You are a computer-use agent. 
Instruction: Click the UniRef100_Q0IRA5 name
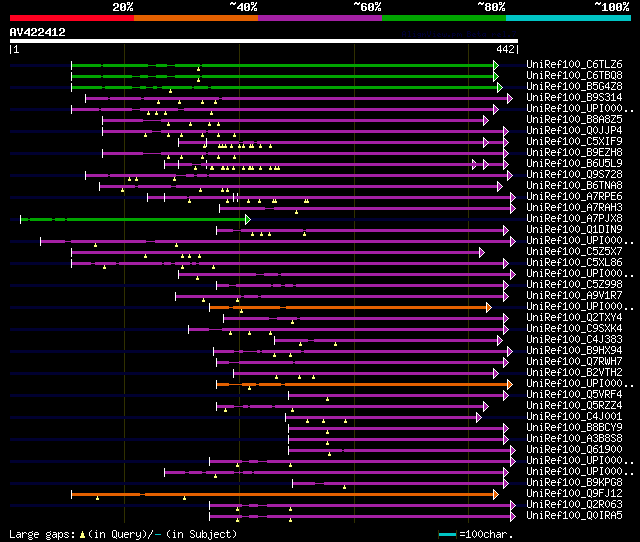click(x=574, y=516)
